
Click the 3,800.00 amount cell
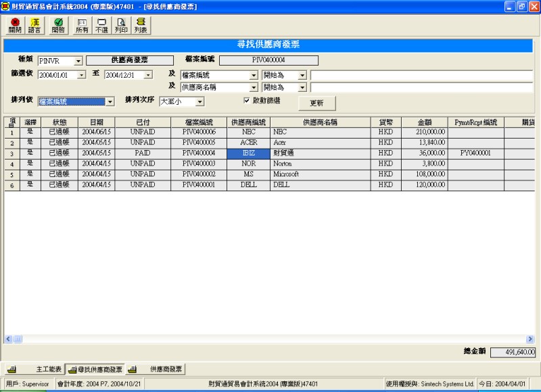(x=425, y=164)
